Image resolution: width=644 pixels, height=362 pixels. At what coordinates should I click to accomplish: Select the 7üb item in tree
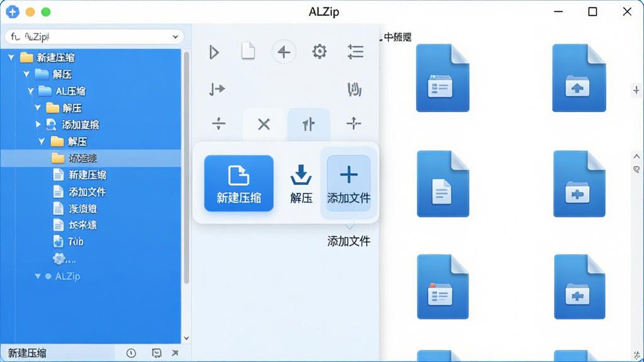click(68, 242)
